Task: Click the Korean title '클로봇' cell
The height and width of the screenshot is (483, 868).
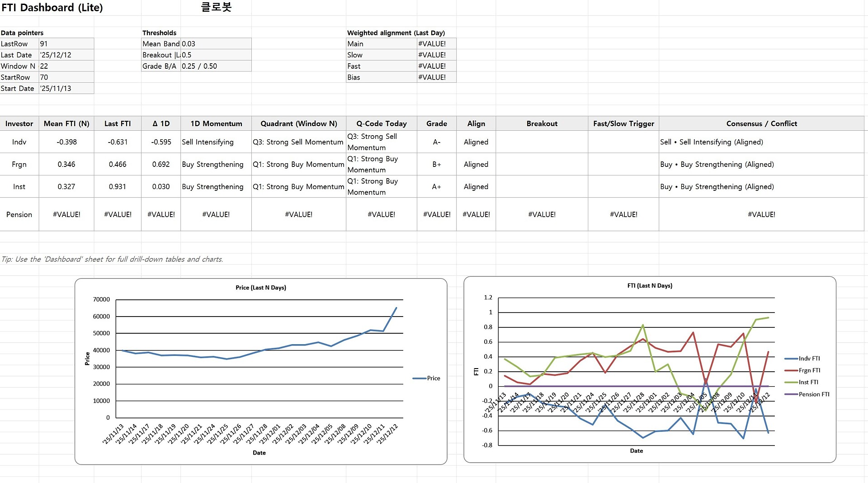Action: point(216,7)
